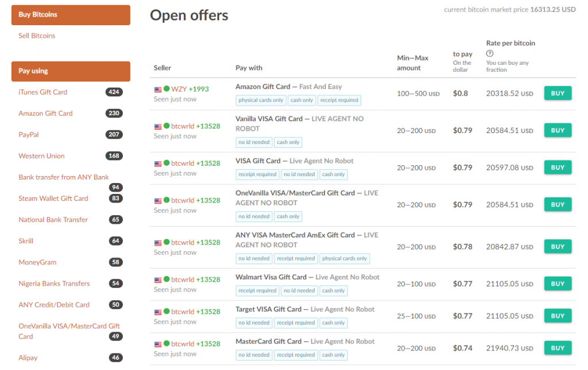This screenshot has width=588, height=370.
Task: Open OneVanilla VISA/MasterCard Gift Card in sidebar
Action: 69,331
